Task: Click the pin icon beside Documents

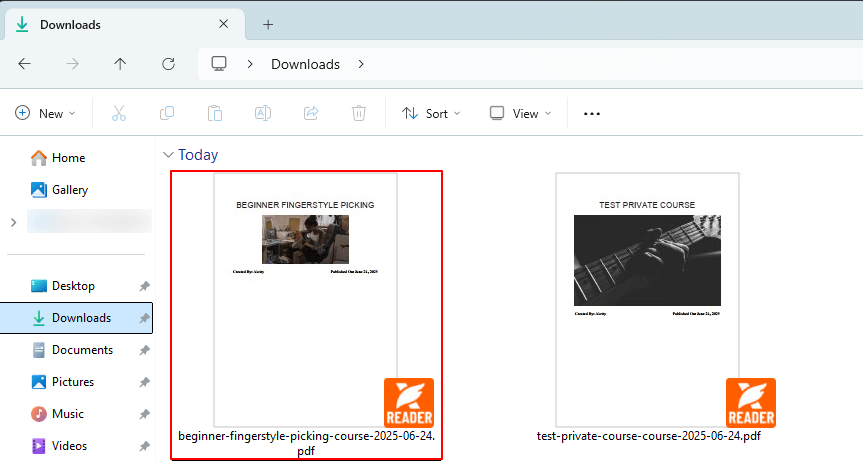Action: click(144, 350)
